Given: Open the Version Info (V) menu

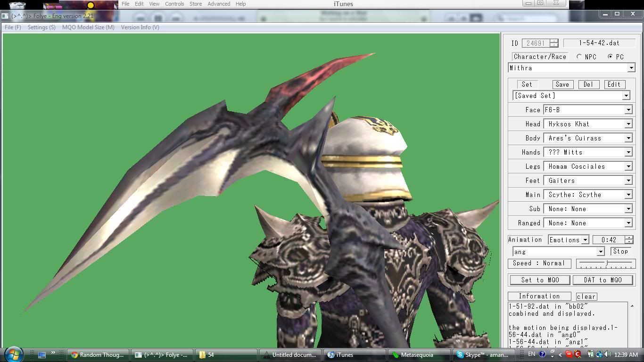Looking at the screenshot, I should point(140,27).
